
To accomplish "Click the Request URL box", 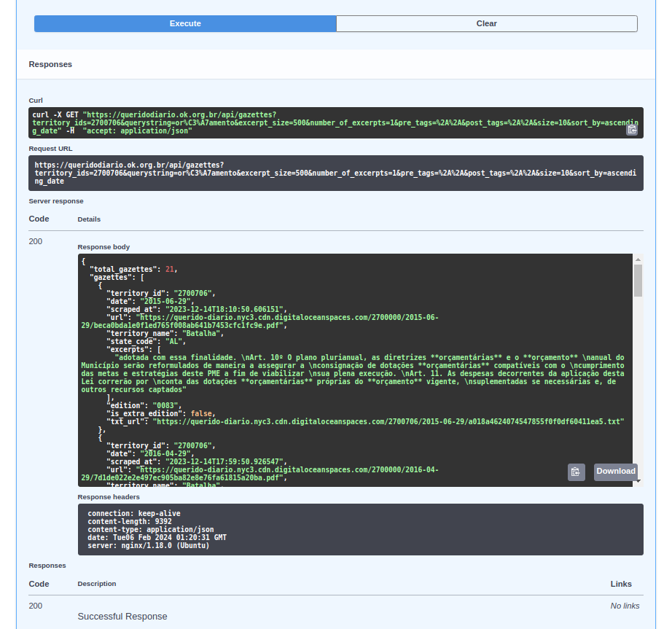I will point(335,173).
